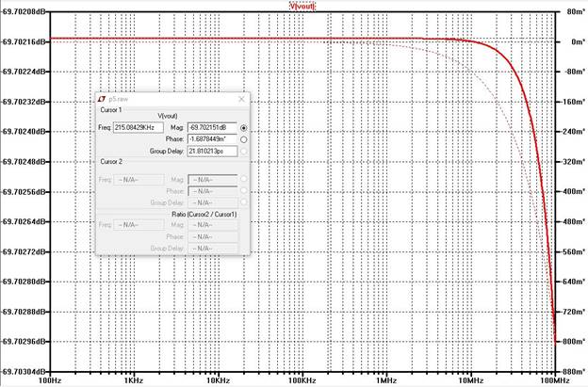The height and width of the screenshot is (387, 588).
Task: Click left axis label -69.70240dB
Action: [24, 132]
